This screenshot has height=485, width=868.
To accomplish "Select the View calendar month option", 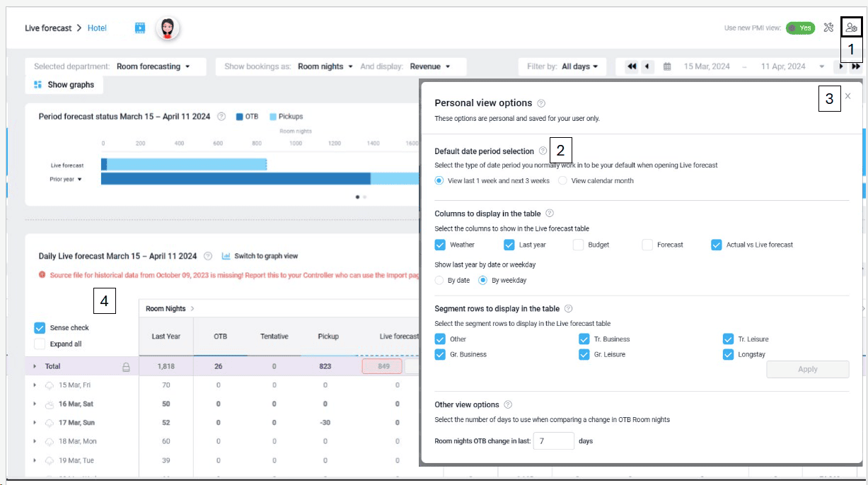I will click(x=563, y=181).
